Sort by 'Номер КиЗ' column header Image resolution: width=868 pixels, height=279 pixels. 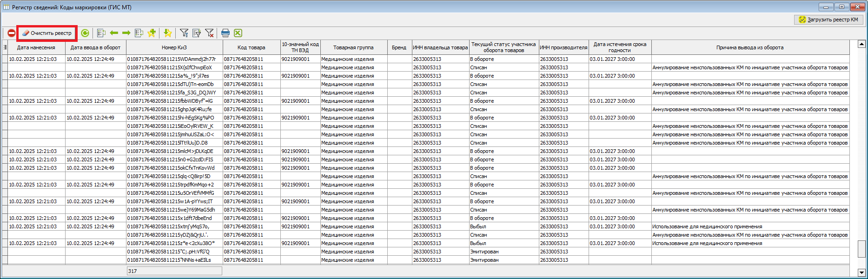(174, 47)
